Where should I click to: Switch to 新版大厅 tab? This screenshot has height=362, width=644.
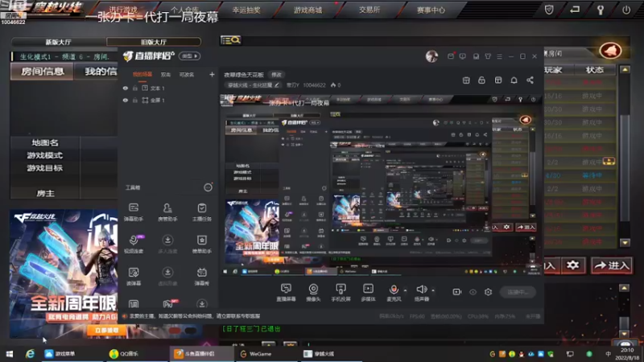click(x=58, y=42)
